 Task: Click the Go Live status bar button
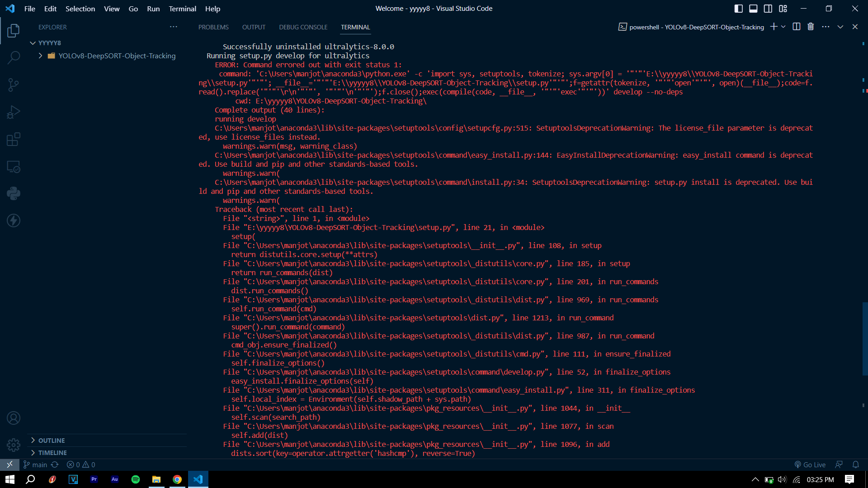810,465
